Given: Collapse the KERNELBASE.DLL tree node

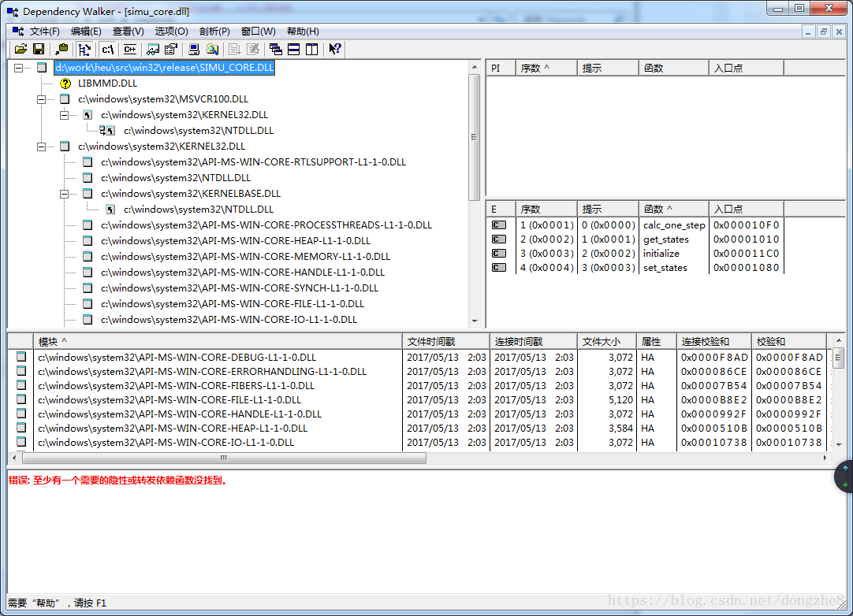Looking at the screenshot, I should tap(65, 194).
